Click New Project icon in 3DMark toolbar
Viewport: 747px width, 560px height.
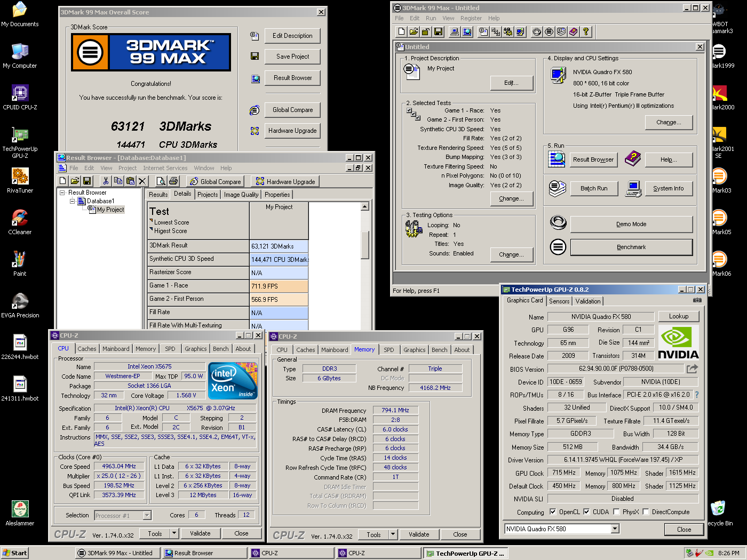point(401,31)
